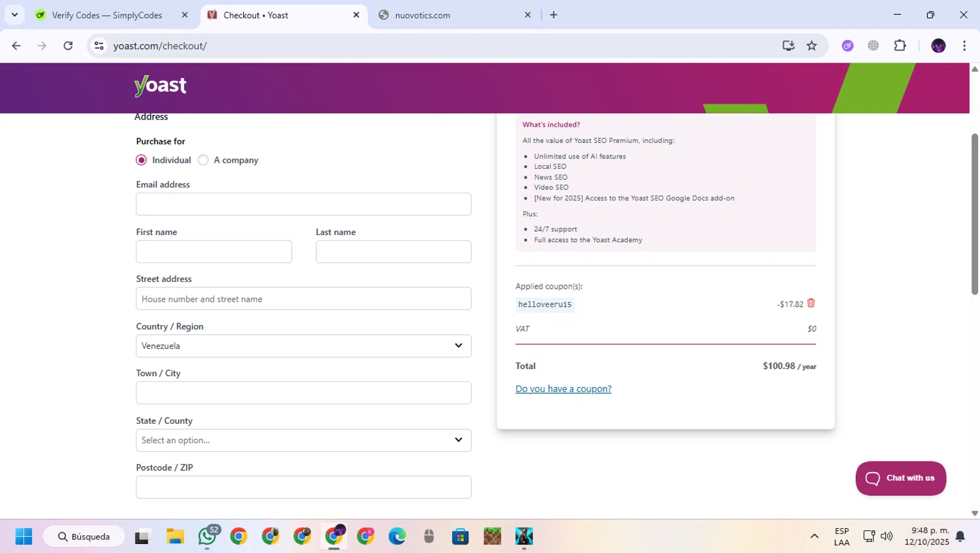
Task: Switch to the Checkout • Yoast tab
Action: (283, 15)
